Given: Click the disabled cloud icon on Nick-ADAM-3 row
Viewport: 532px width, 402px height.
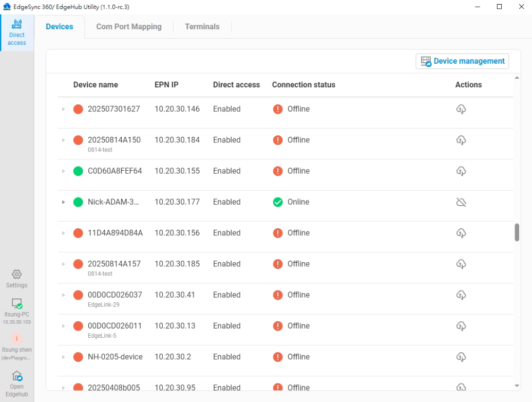Looking at the screenshot, I should (x=461, y=202).
